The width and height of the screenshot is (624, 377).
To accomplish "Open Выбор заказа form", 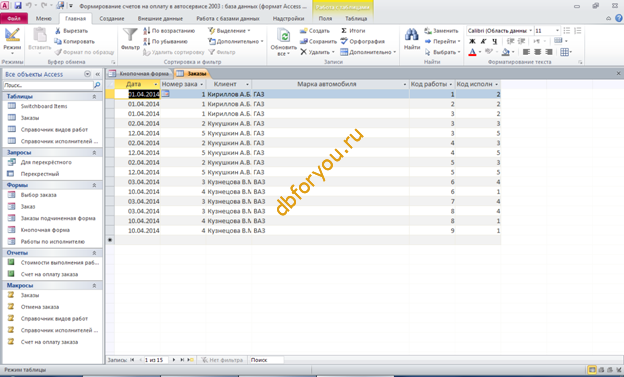I will point(39,195).
